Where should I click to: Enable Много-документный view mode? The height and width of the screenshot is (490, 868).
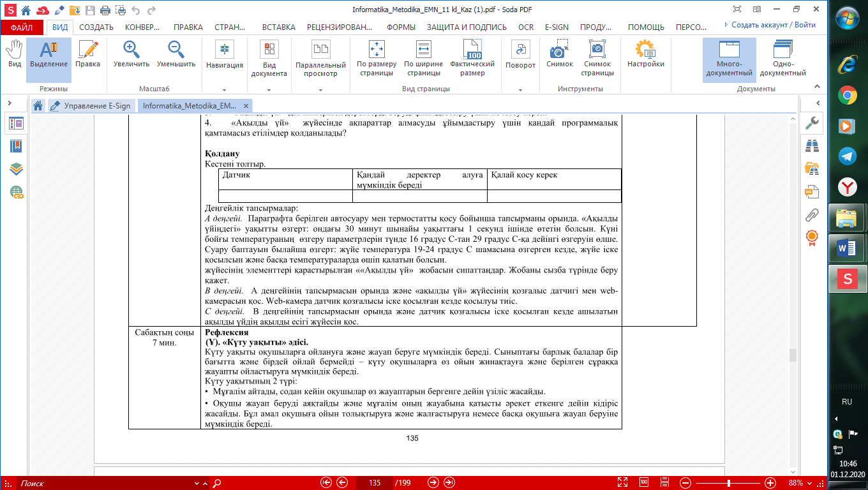coord(729,59)
